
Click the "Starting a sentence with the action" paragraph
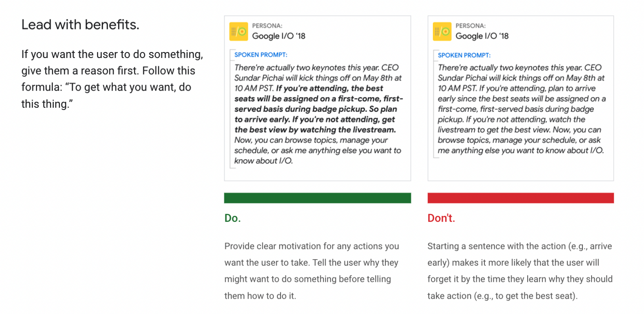520,271
